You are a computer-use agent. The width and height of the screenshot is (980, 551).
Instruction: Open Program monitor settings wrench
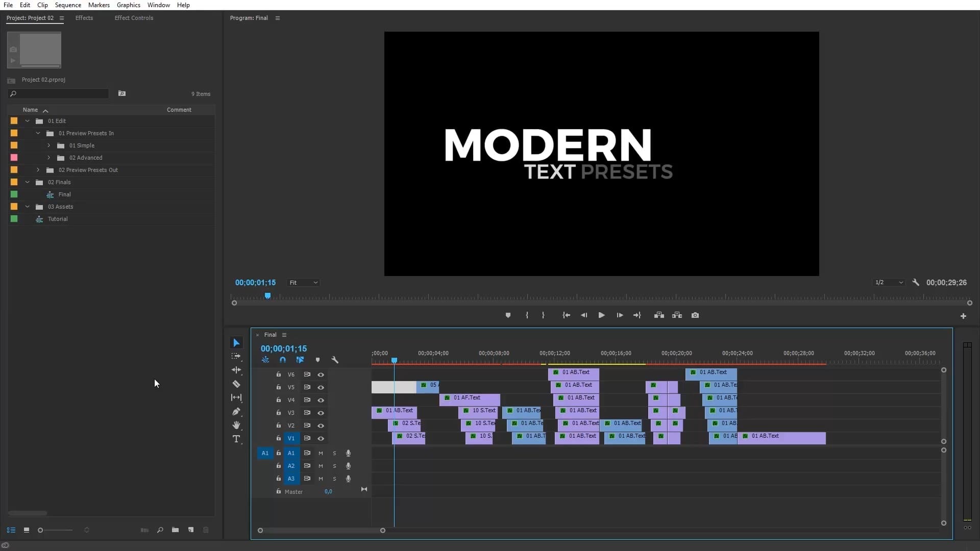coord(916,282)
